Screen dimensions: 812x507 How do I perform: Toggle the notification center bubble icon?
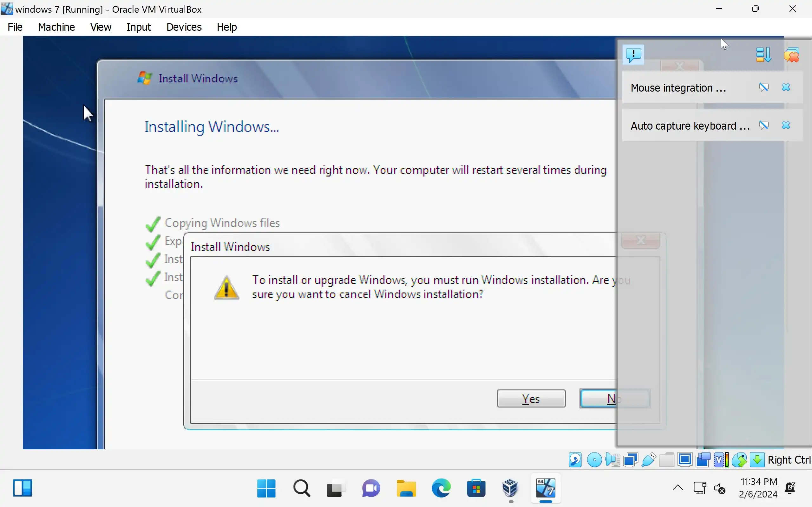[x=633, y=54]
